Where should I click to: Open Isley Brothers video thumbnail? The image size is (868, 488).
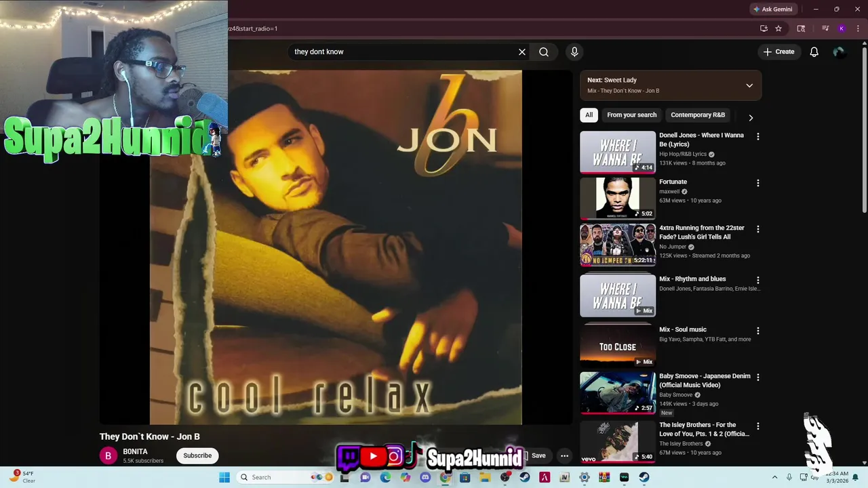click(618, 442)
